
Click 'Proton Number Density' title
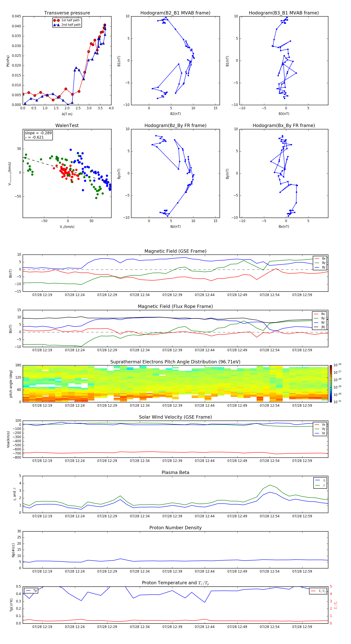pos(175,528)
